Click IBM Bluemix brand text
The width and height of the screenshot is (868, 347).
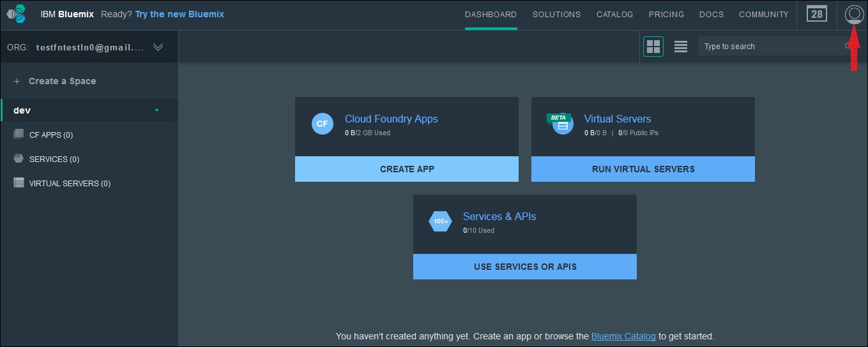[66, 14]
